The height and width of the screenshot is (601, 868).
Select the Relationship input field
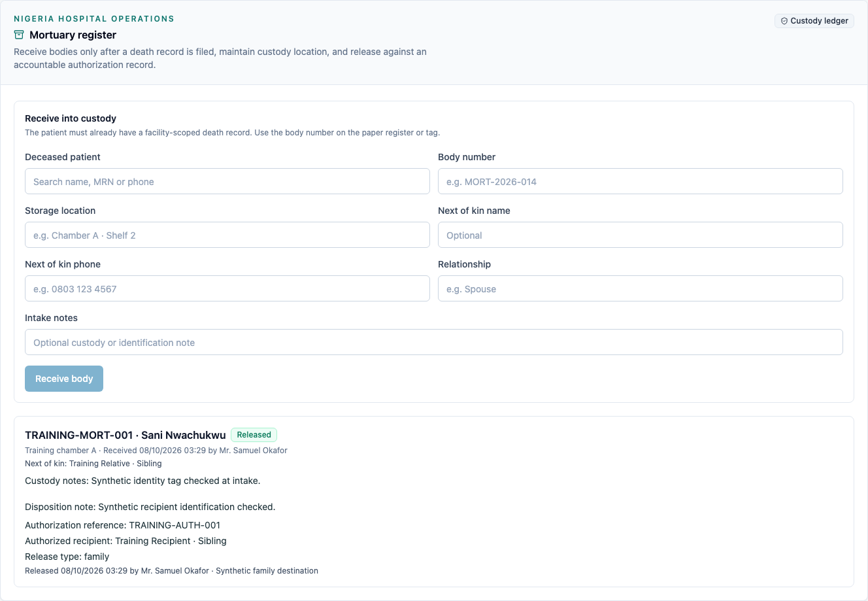click(x=641, y=288)
